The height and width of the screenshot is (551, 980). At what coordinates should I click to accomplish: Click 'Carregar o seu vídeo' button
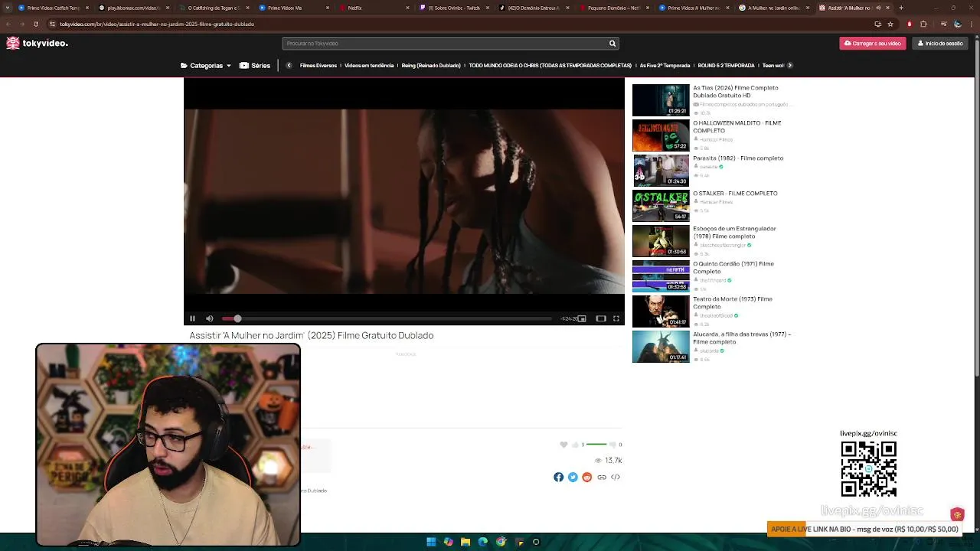pos(873,44)
